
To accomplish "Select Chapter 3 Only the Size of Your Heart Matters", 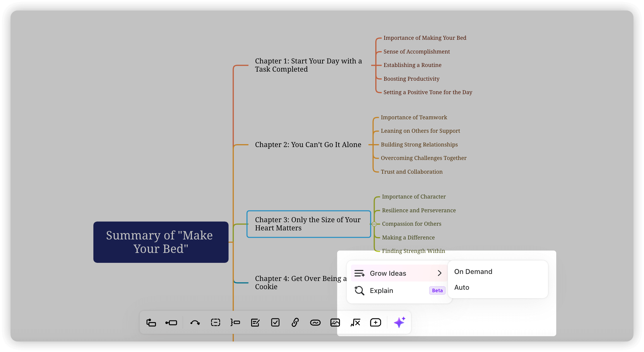I will 308,224.
